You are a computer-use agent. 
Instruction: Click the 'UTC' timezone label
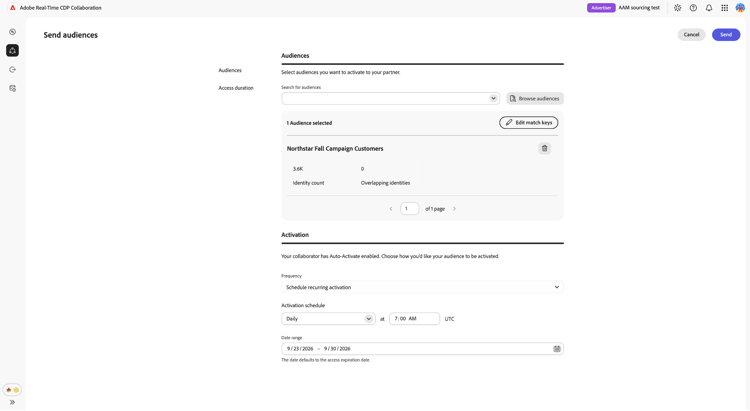coord(450,319)
